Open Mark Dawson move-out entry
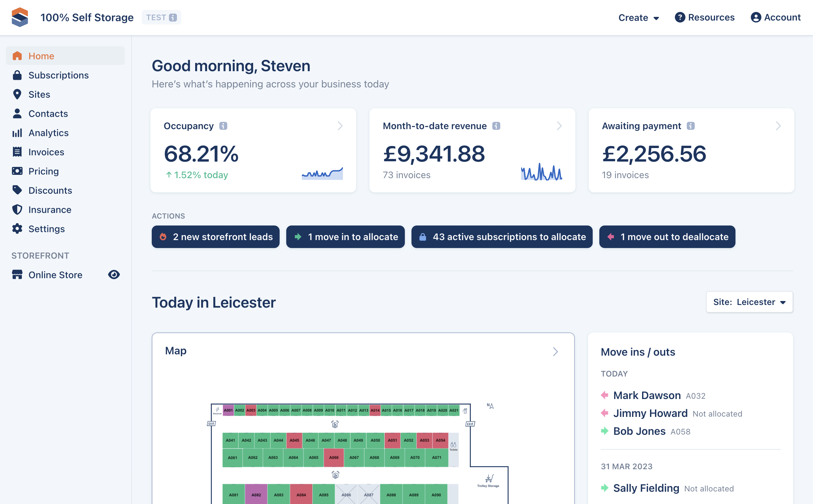Image resolution: width=813 pixels, height=504 pixels. [647, 395]
